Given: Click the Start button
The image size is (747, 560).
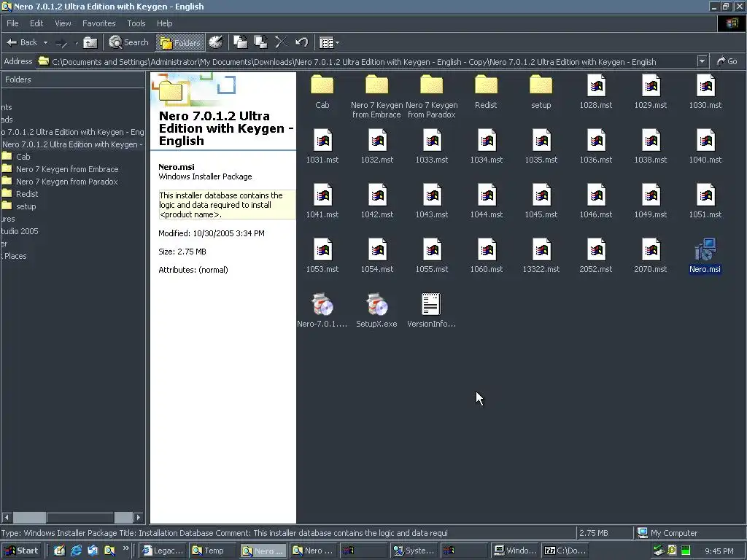Looking at the screenshot, I should [22, 551].
